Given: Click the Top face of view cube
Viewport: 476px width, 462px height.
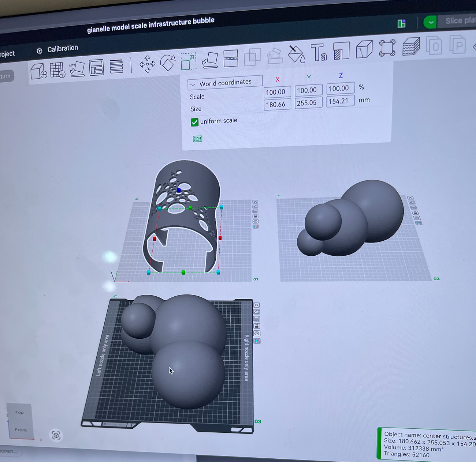Looking at the screenshot, I should point(19,413).
